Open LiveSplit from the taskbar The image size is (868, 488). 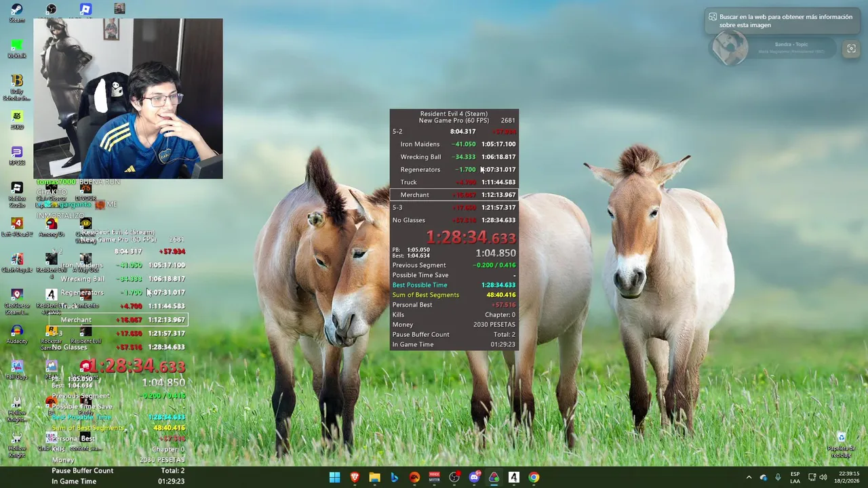494,477
